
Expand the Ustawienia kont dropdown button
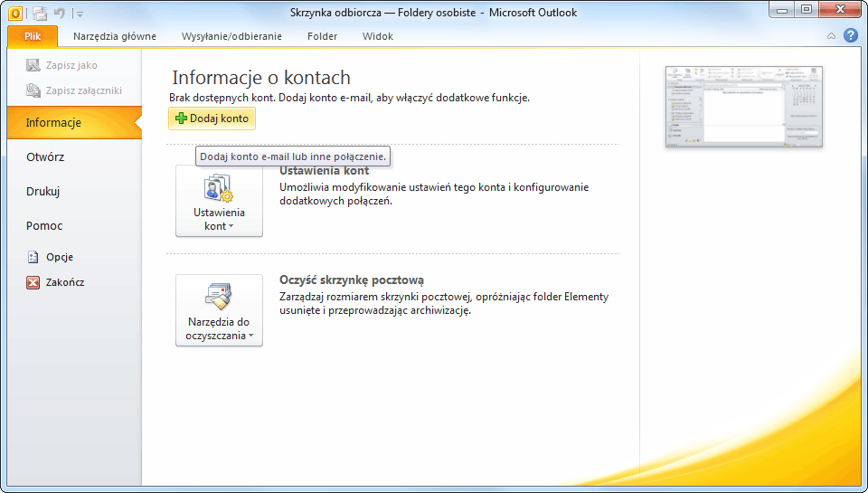pos(219,201)
